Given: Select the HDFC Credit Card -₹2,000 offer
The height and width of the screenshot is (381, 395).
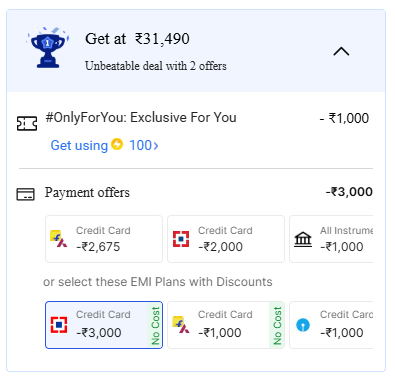Looking at the screenshot, I should 226,239.
